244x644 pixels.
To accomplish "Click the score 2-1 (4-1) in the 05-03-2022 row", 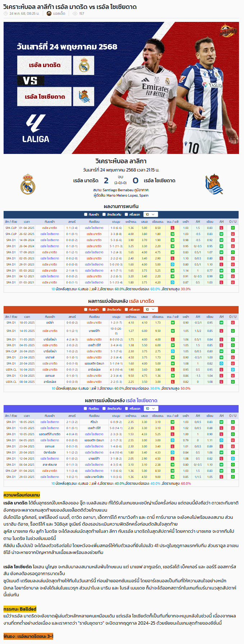I will (x=72, y=271).
